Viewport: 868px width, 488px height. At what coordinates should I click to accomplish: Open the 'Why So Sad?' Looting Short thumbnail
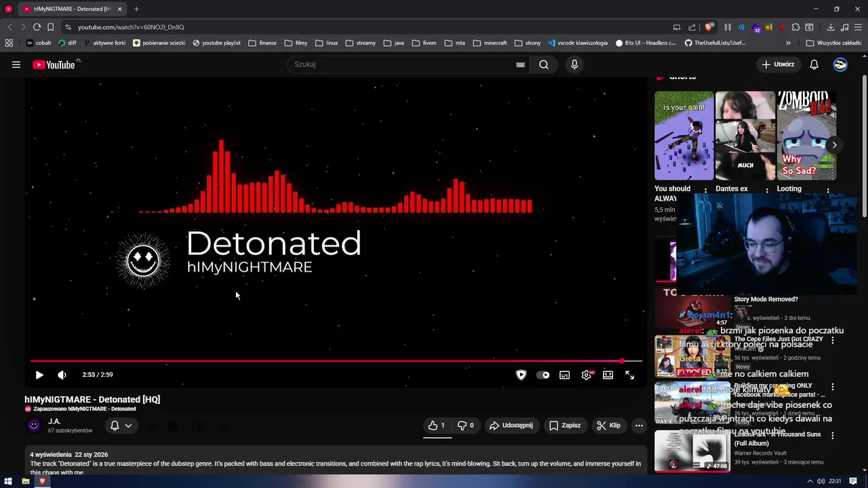(806, 136)
